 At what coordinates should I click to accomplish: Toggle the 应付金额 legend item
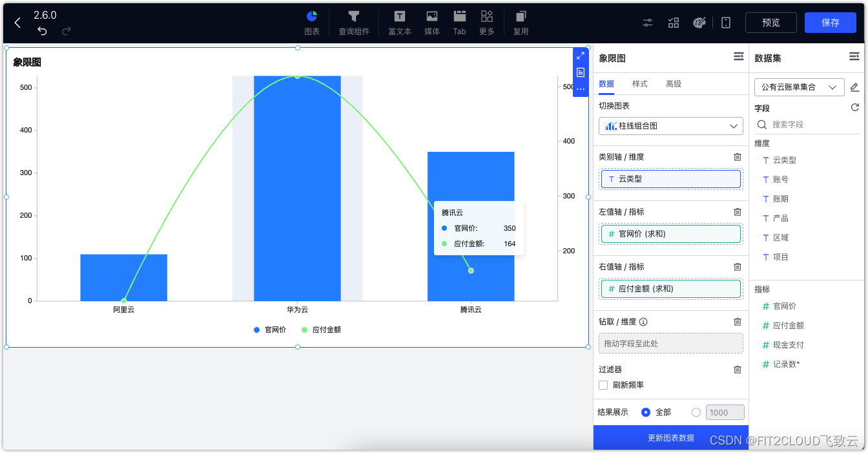click(x=322, y=330)
